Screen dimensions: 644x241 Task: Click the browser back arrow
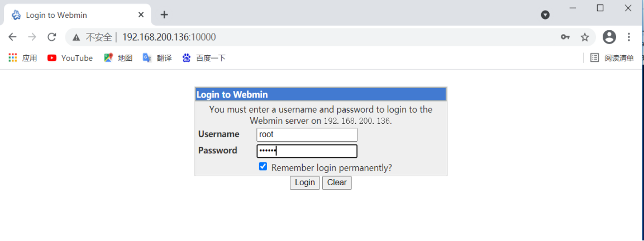pos(12,37)
